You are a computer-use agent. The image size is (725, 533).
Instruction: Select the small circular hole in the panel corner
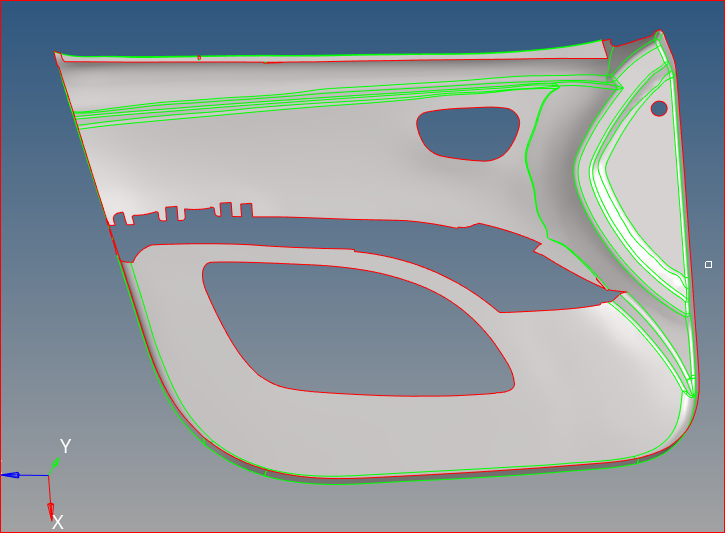tap(659, 109)
